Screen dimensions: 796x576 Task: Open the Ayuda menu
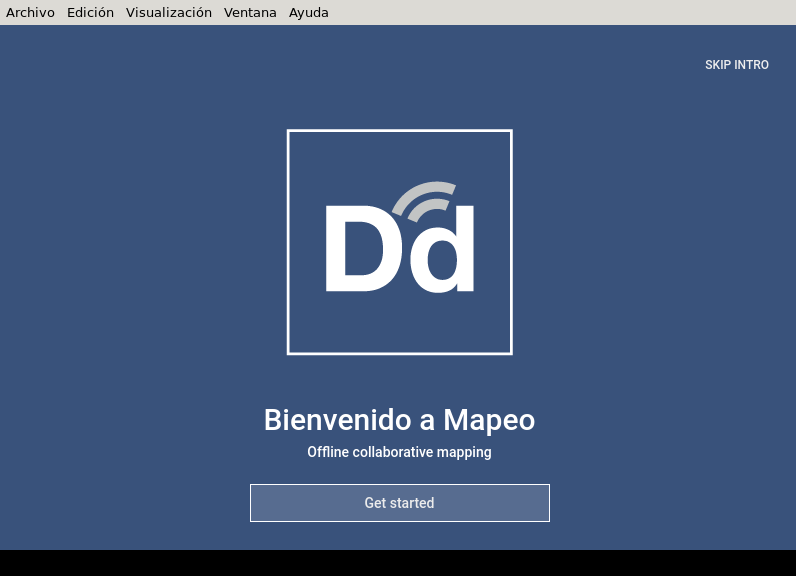coord(309,13)
